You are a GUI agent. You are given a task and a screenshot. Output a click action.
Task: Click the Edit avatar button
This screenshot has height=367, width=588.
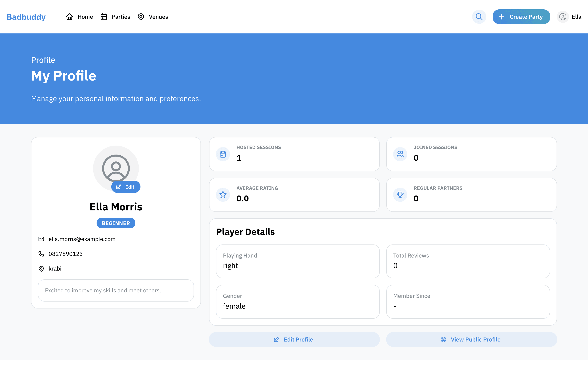126,187
